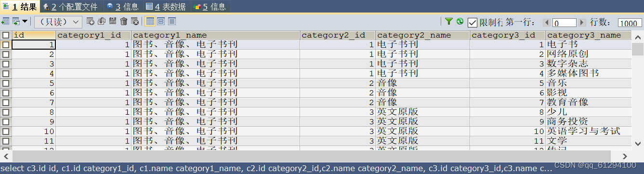The width and height of the screenshot is (644, 174).
Task: Click category2_name 音像 in row with id 5
Action: [x=423, y=83]
